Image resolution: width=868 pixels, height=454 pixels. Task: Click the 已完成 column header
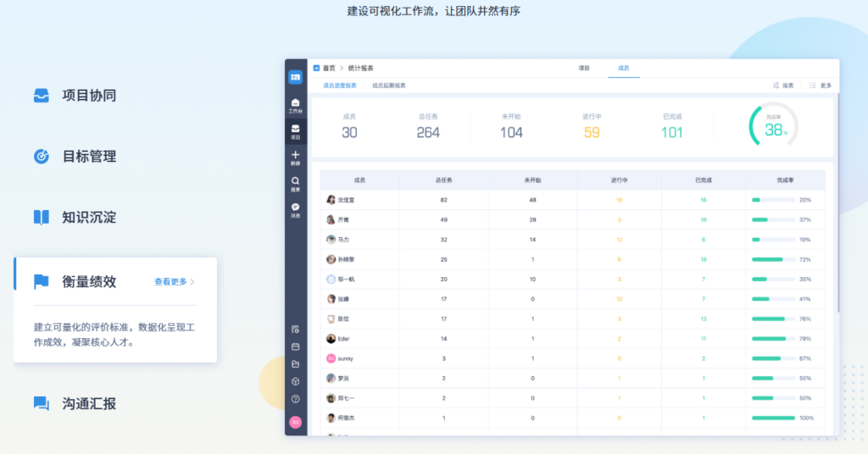click(x=704, y=180)
